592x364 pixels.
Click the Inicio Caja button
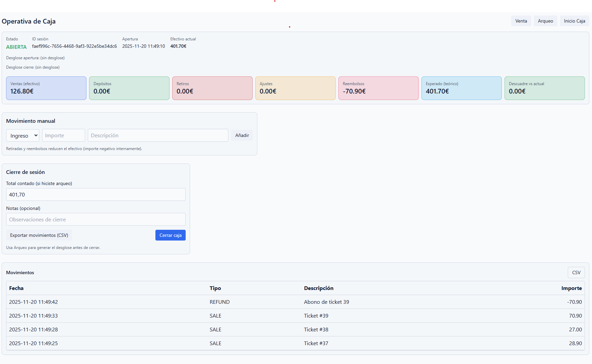point(574,21)
